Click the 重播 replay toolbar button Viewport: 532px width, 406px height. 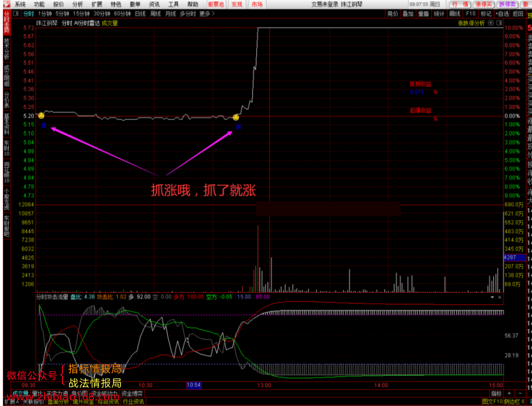(x=423, y=14)
